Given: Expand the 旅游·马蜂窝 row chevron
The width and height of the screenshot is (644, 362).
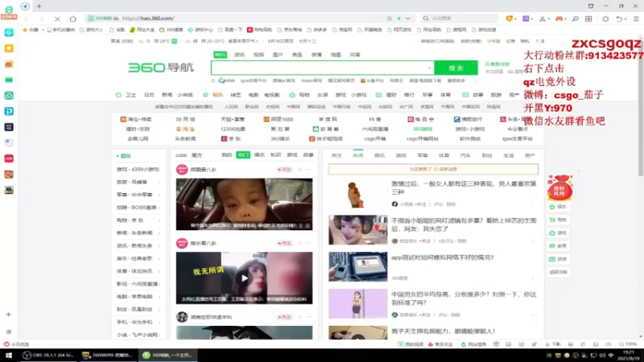Looking at the screenshot, I should click(159, 183).
